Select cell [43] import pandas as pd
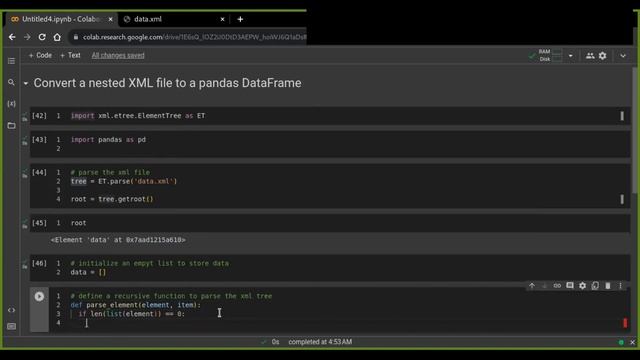The image size is (640, 360). [x=330, y=144]
